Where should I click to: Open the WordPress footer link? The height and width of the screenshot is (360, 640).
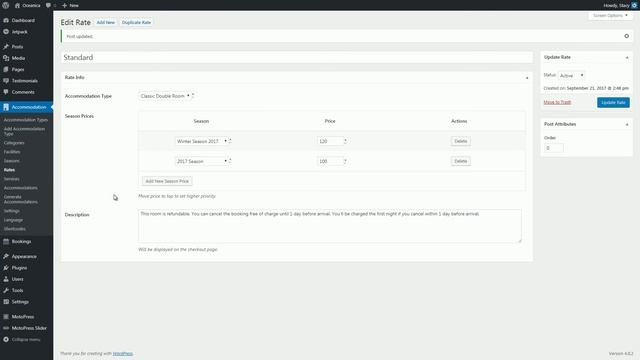[x=122, y=353]
